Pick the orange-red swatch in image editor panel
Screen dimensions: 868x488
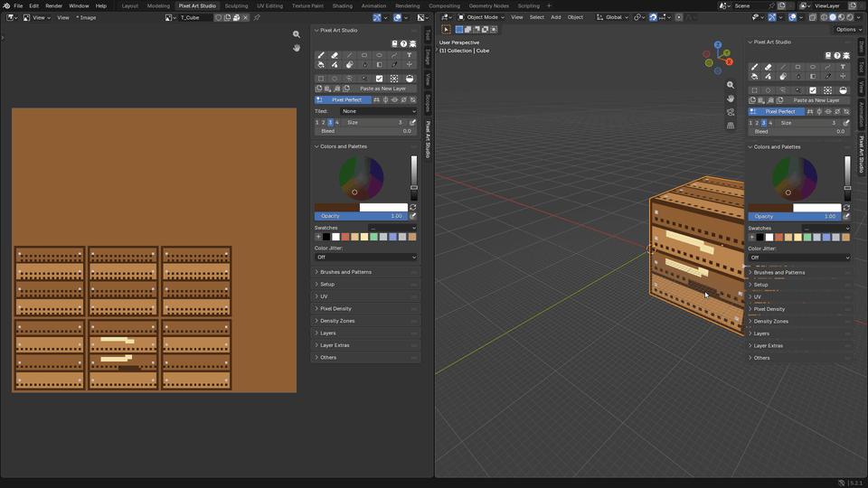coord(345,237)
